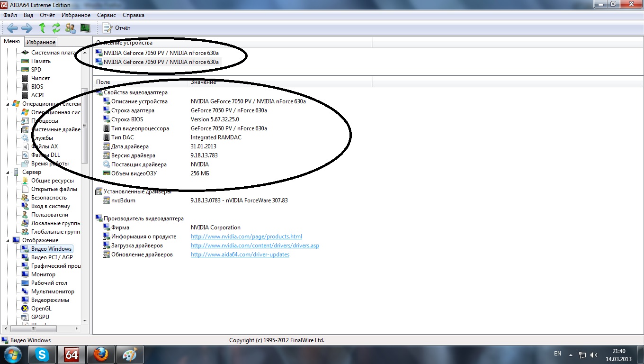Open Skype from the taskbar

[42, 355]
